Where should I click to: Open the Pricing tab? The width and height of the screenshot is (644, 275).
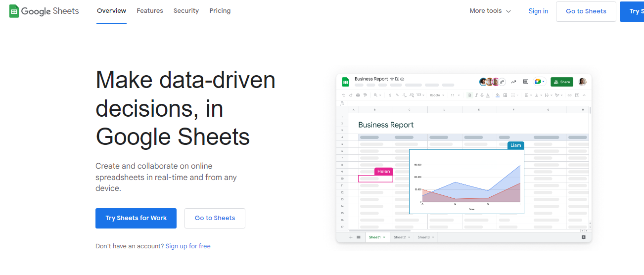220,10
